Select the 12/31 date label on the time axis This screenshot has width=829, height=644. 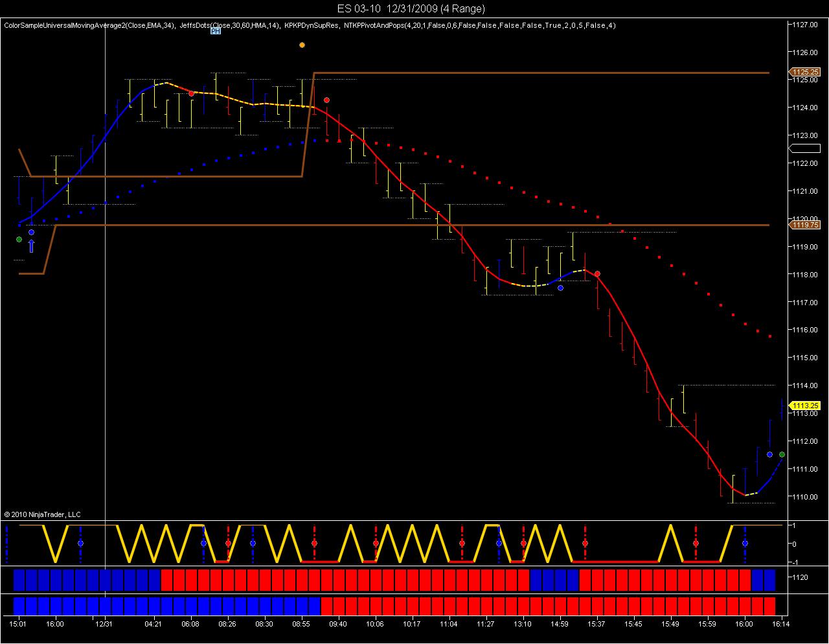pos(104,624)
